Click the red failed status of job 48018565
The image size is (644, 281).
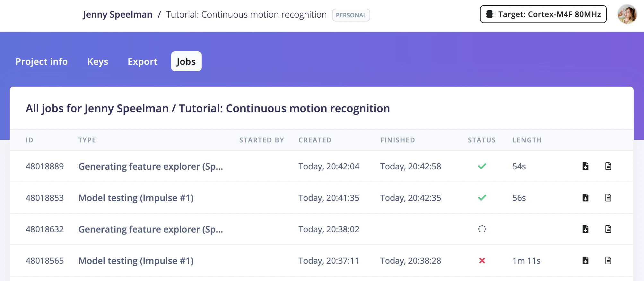click(482, 261)
